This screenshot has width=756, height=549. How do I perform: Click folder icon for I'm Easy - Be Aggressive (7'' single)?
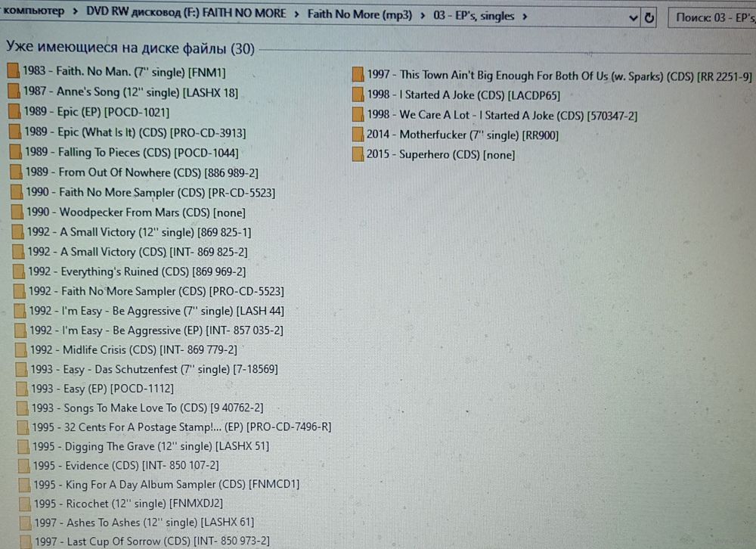tap(20, 311)
